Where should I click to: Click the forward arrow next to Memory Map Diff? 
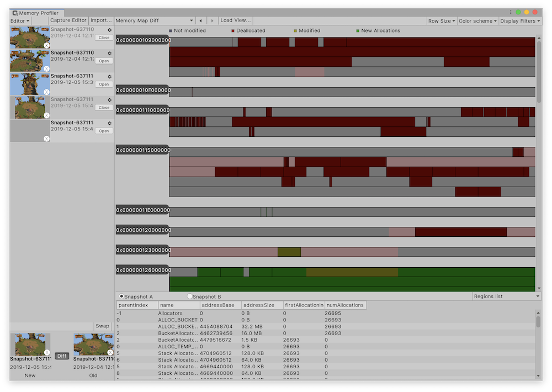tap(212, 20)
